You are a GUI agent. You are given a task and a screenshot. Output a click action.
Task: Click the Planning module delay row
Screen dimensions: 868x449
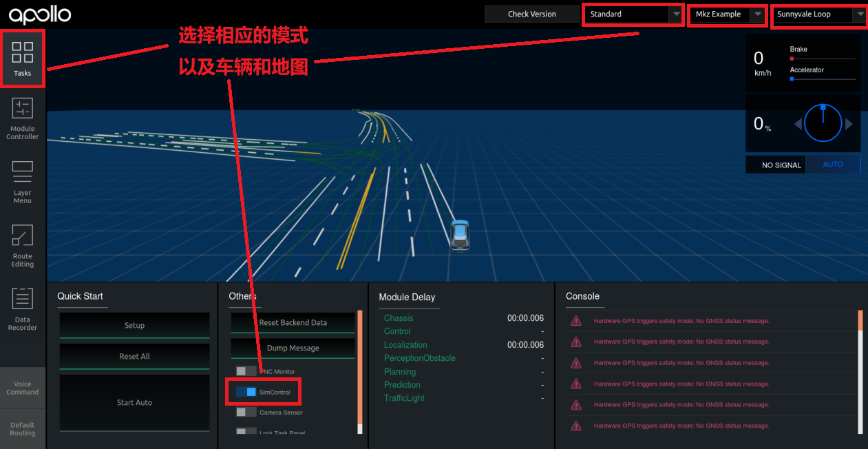point(464,371)
